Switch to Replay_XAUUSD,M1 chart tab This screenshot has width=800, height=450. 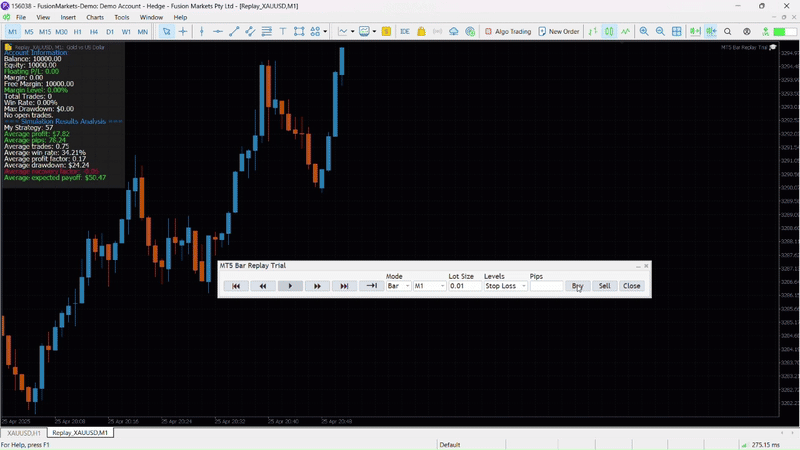tap(80, 433)
